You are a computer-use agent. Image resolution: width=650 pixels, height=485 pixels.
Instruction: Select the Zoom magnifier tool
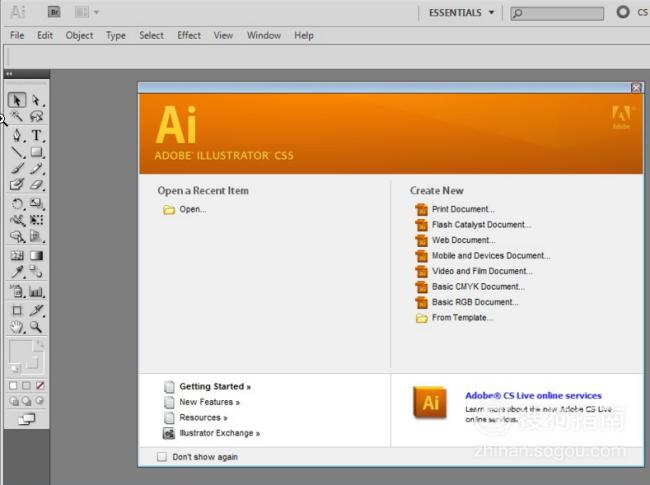[x=36, y=327]
